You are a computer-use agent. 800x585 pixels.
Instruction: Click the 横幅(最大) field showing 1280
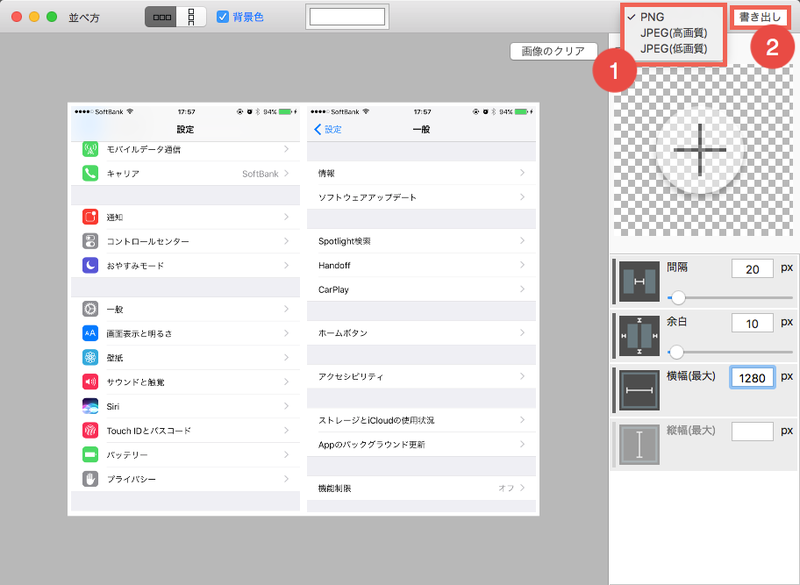pyautogui.click(x=752, y=378)
